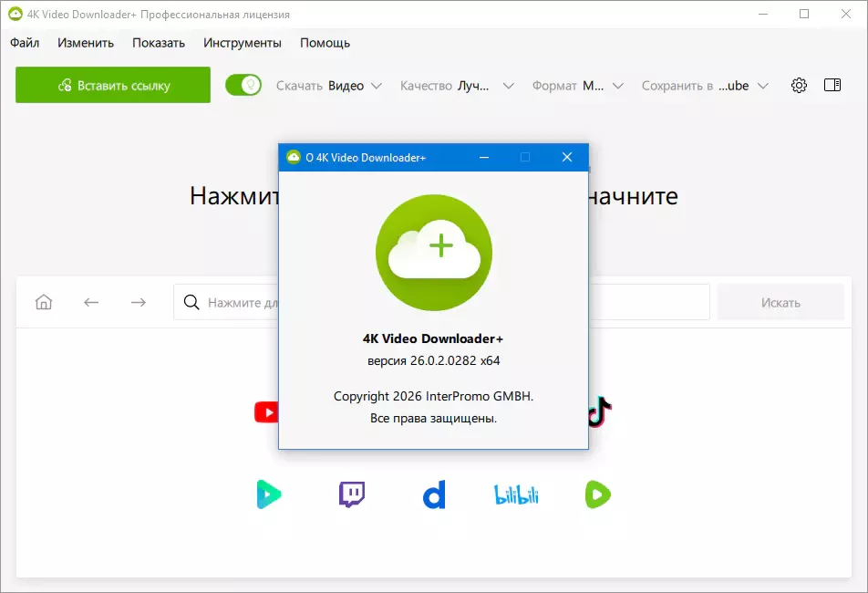Image resolution: width=868 pixels, height=593 pixels.
Task: Open the app settings gear
Action: (799, 85)
